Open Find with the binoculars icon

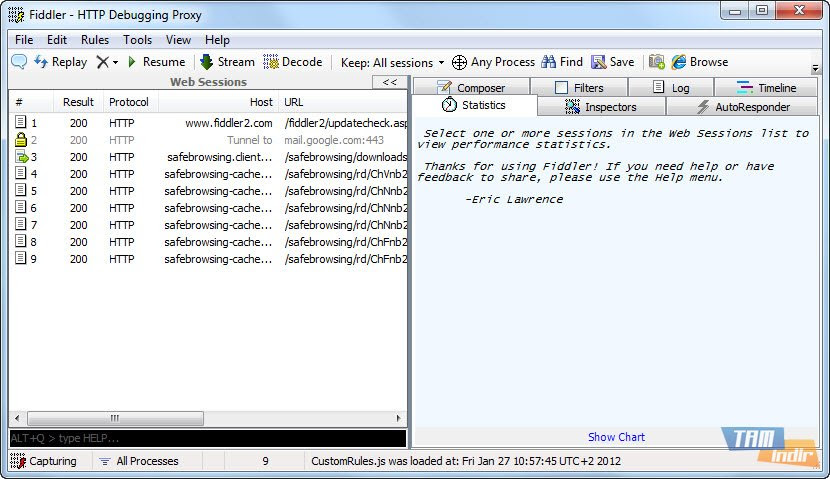coord(562,62)
